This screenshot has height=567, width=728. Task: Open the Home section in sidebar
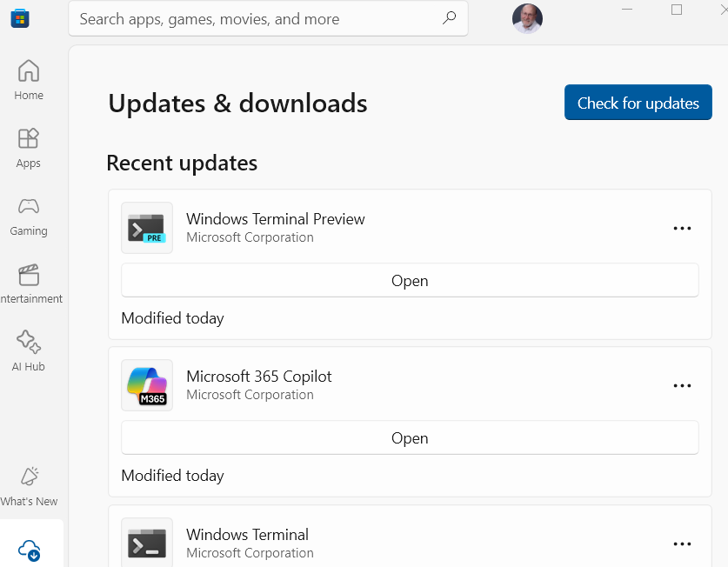pyautogui.click(x=29, y=80)
